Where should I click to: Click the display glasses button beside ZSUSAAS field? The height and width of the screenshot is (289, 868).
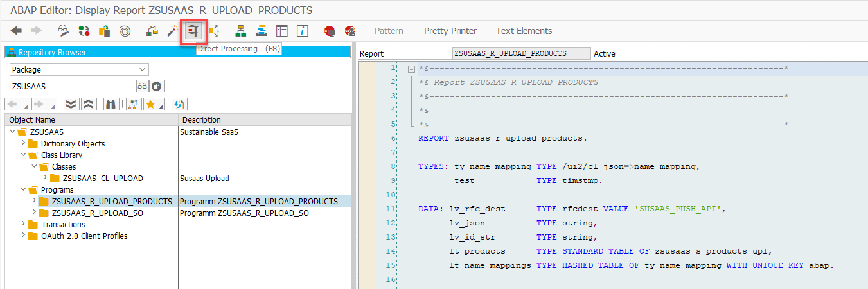coord(143,86)
